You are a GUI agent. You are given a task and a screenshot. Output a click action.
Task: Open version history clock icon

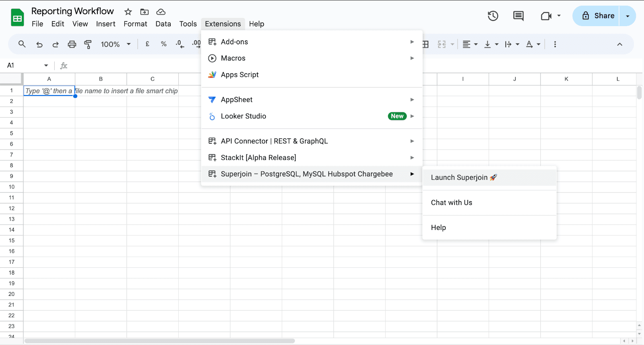(x=493, y=16)
